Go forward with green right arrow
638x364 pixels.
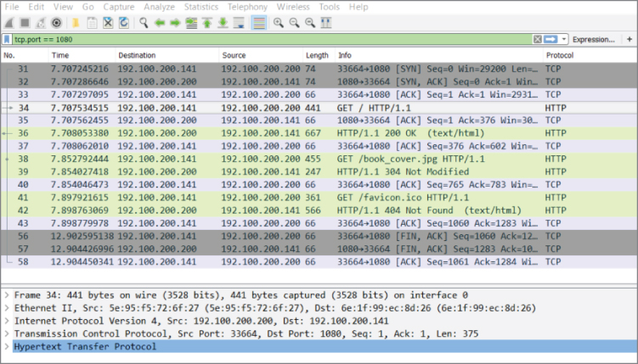(175, 23)
